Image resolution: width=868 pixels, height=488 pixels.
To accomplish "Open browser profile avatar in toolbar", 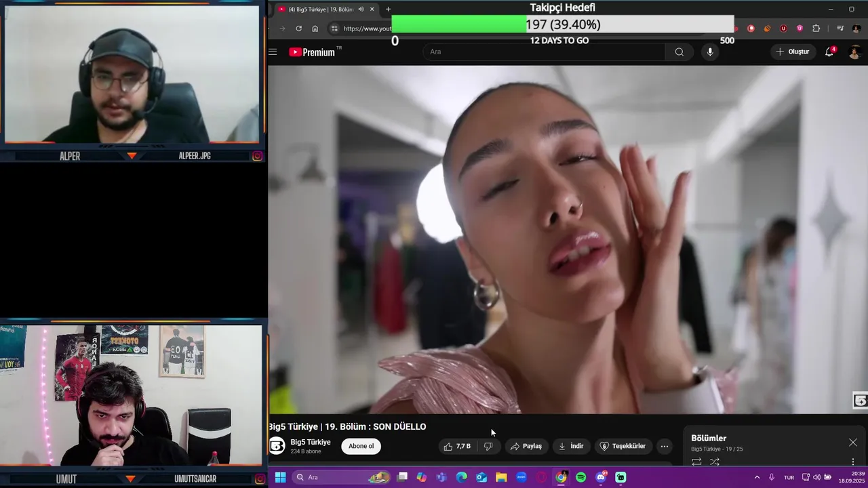I will (856, 28).
